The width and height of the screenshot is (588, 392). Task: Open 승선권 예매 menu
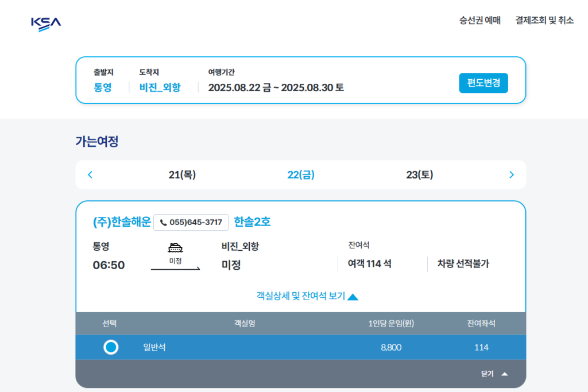pyautogui.click(x=480, y=20)
